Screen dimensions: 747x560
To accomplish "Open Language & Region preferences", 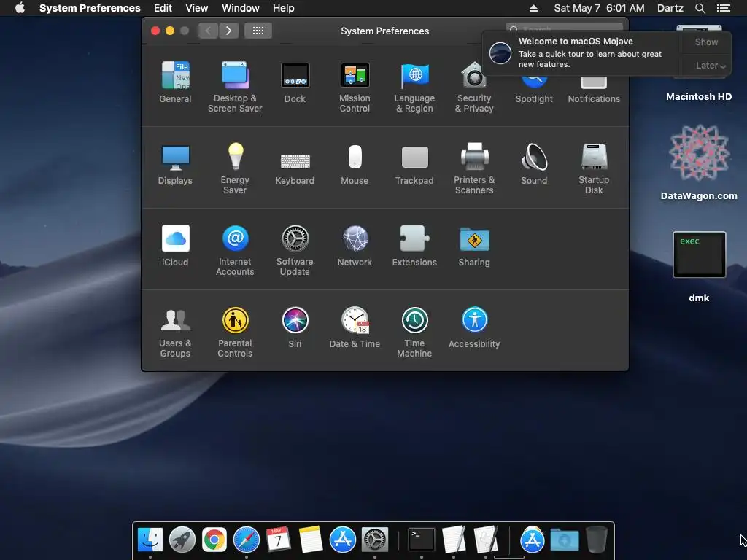I will [414, 87].
